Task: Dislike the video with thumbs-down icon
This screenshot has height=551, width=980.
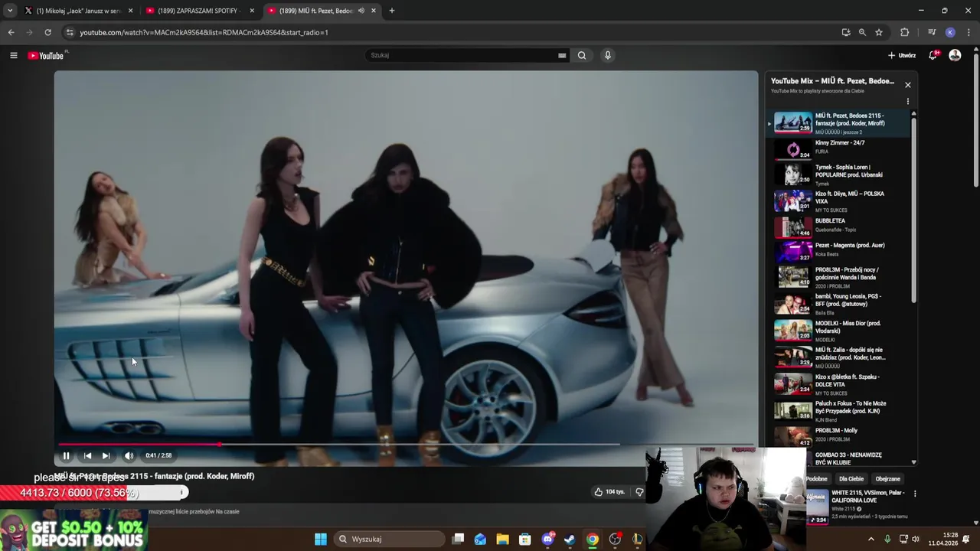Action: (639, 491)
